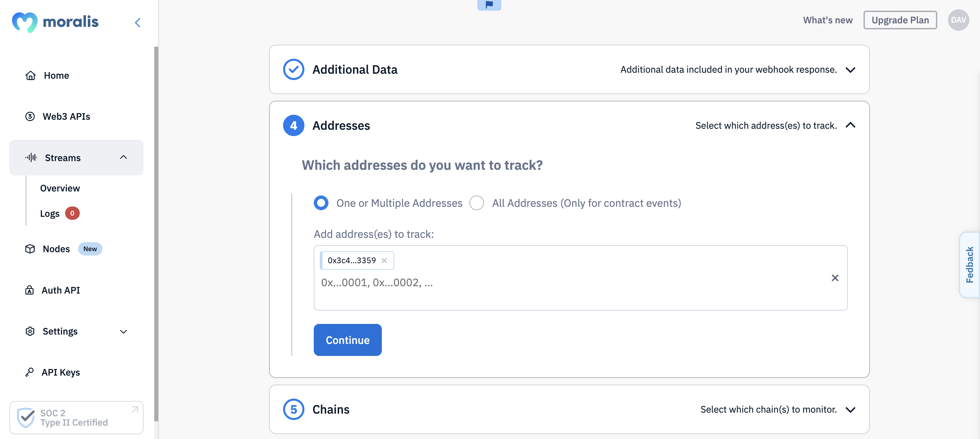Select One or Multiple Addresses option
Screen dimensions: 980x439
pos(321,203)
